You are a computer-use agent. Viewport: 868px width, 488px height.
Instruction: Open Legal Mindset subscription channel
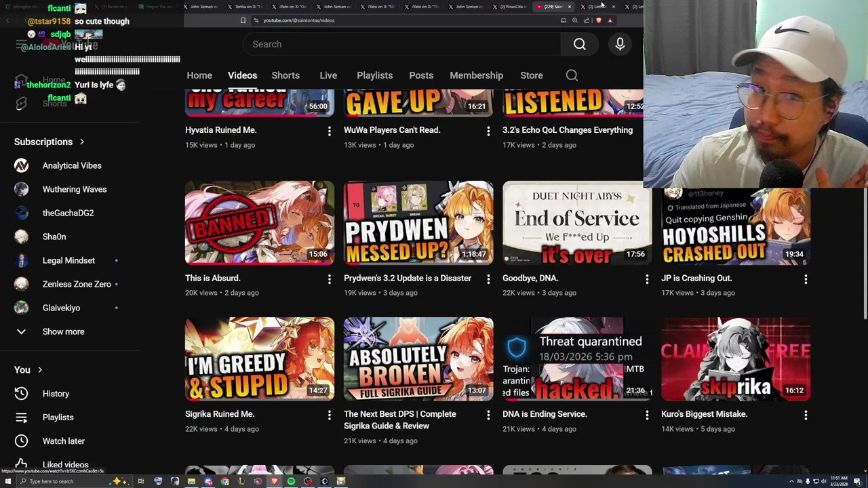tap(68, 261)
